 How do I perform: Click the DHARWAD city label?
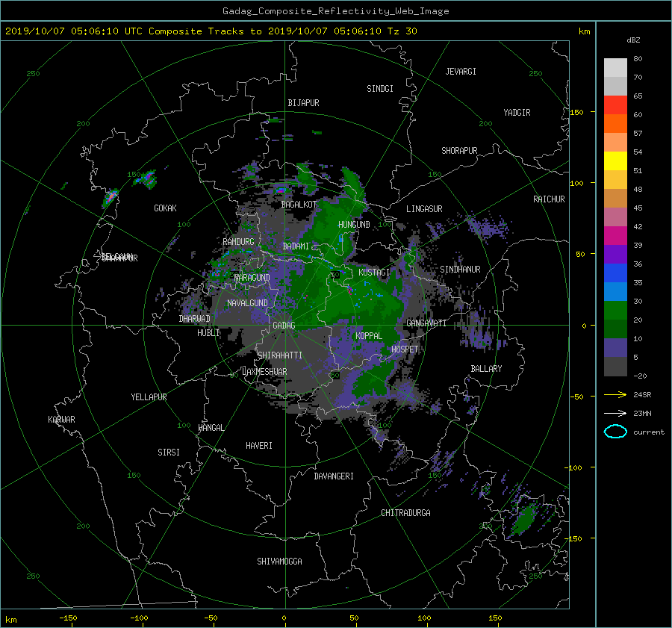coord(195,319)
